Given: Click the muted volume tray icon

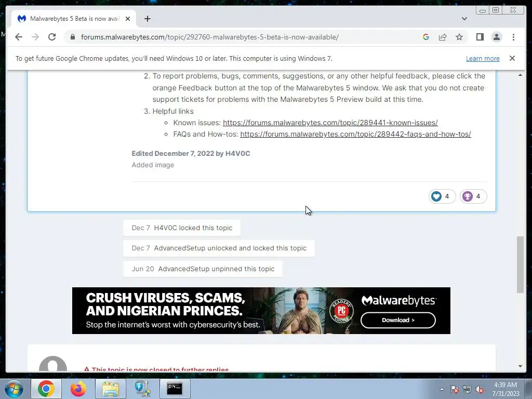Looking at the screenshot, I should pos(480,389).
